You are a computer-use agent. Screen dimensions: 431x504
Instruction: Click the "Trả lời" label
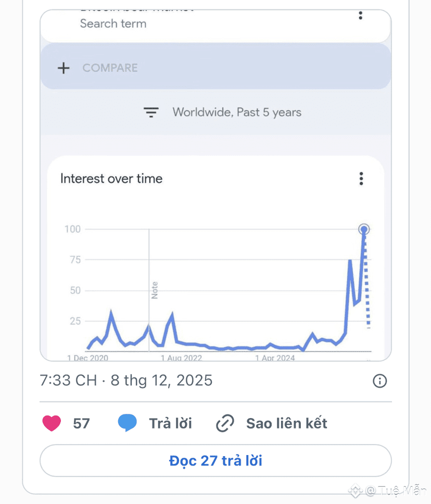[171, 423]
